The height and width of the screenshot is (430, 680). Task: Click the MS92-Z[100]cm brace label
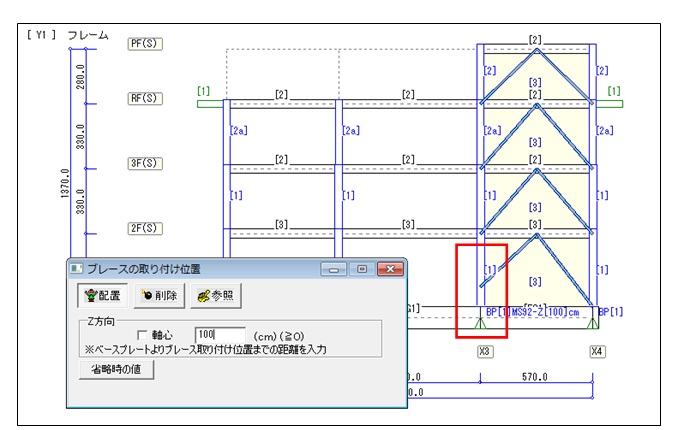click(546, 312)
